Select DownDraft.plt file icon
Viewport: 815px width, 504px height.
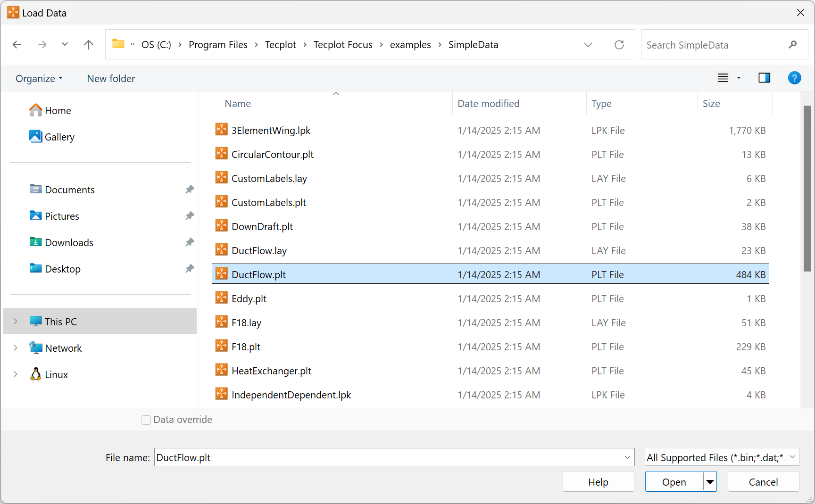click(x=221, y=225)
